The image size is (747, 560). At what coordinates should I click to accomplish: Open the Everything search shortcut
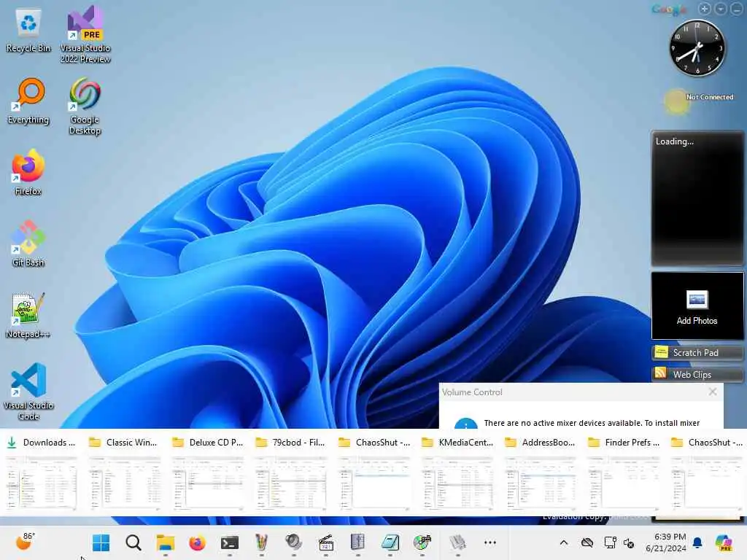(28, 101)
